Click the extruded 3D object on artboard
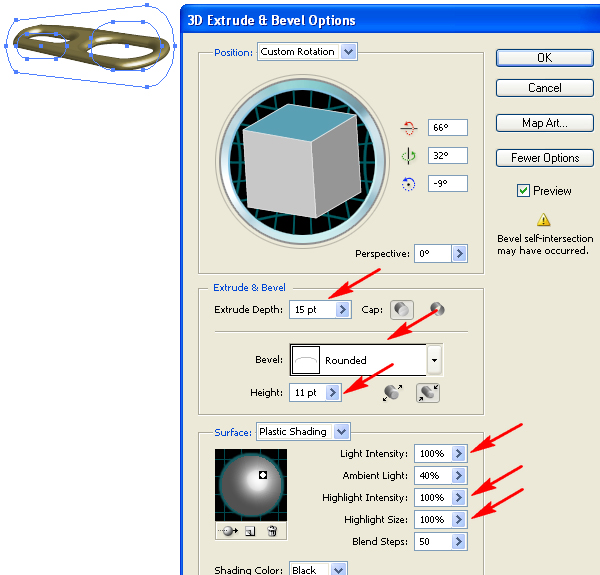 91,47
